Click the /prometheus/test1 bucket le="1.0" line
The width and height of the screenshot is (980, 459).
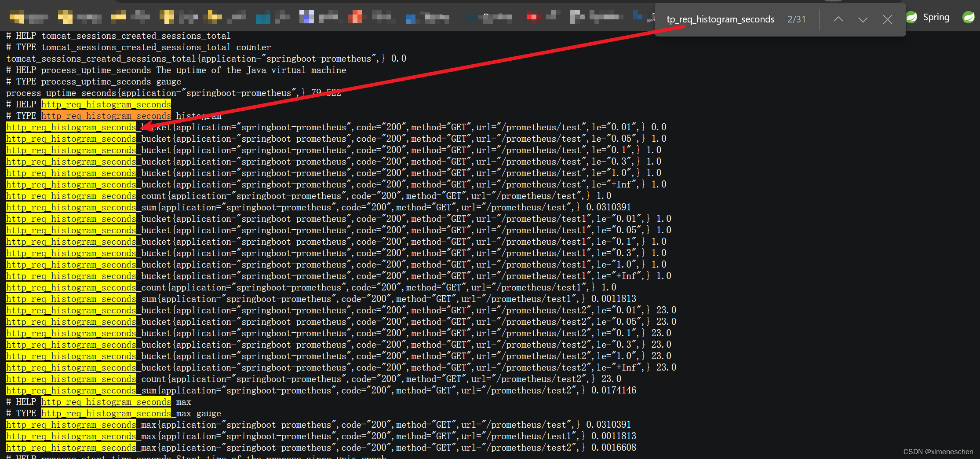[336, 264]
